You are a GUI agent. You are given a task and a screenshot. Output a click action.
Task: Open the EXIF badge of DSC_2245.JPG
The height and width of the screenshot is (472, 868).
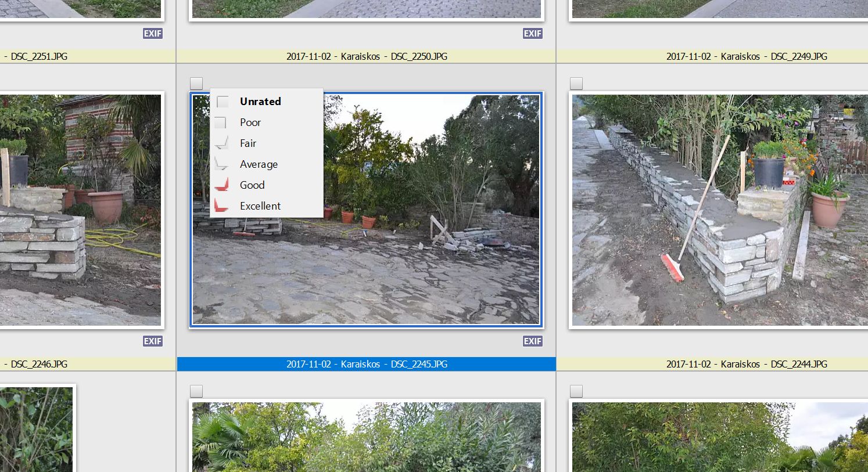(533, 341)
